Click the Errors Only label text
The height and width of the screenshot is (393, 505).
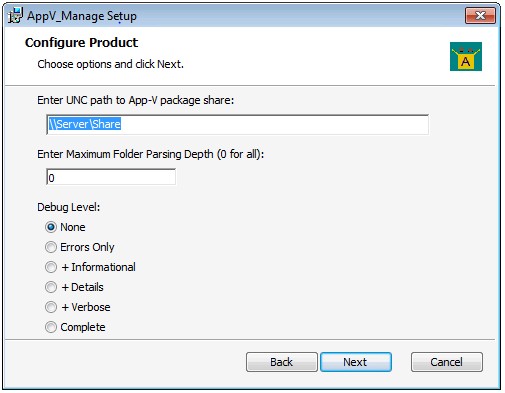87,247
